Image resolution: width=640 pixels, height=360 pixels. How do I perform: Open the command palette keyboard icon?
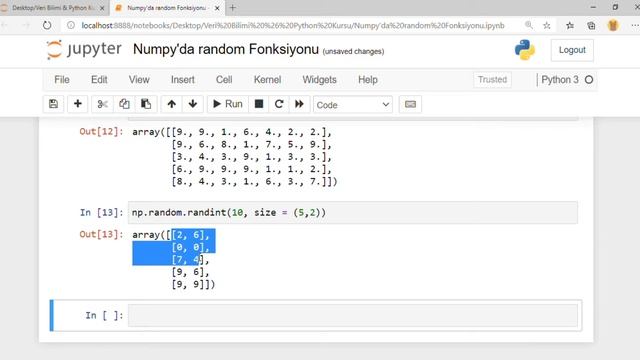(410, 104)
